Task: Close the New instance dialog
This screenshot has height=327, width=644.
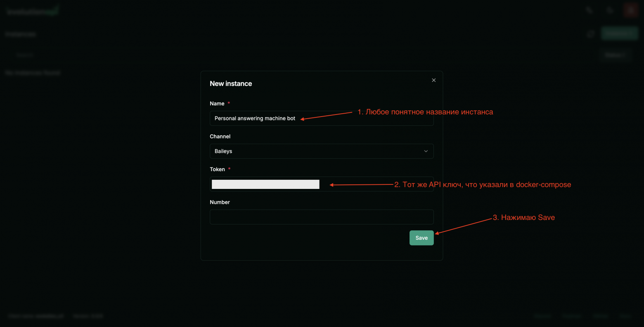Action: coord(433,80)
